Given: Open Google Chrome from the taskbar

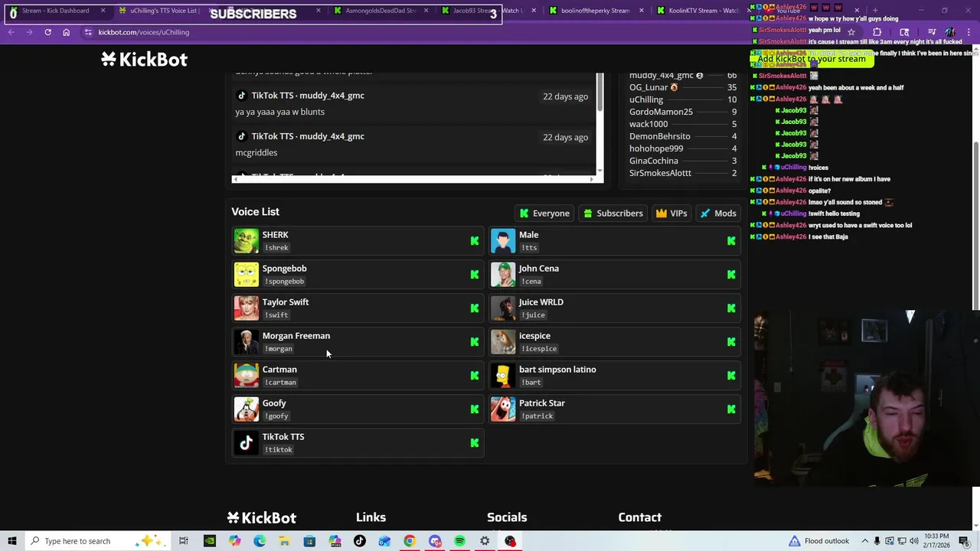Looking at the screenshot, I should 410,541.
